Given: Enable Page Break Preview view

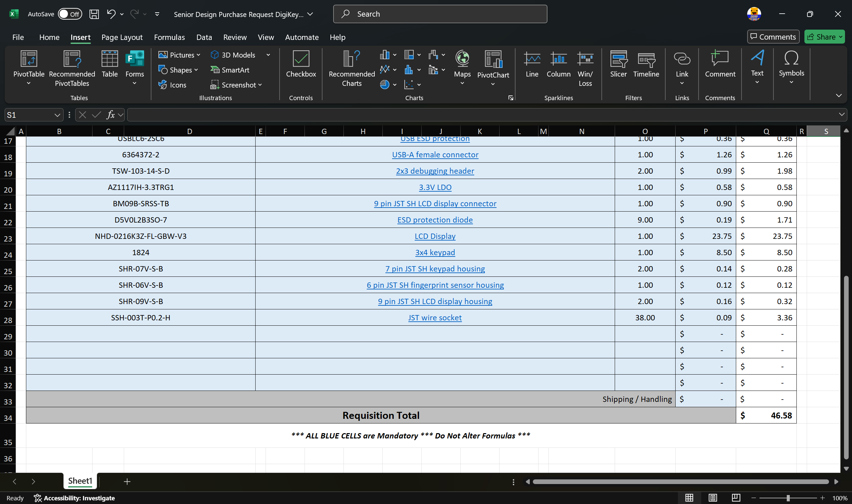Looking at the screenshot, I should 736,498.
